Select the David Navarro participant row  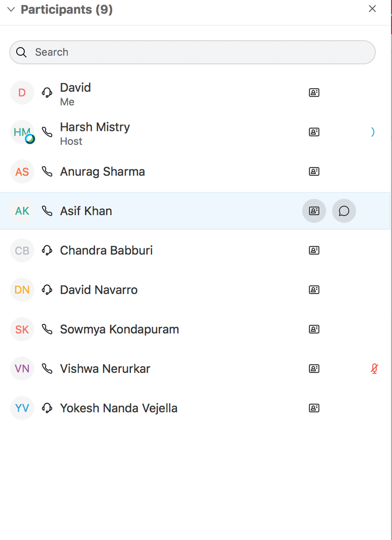(x=99, y=290)
